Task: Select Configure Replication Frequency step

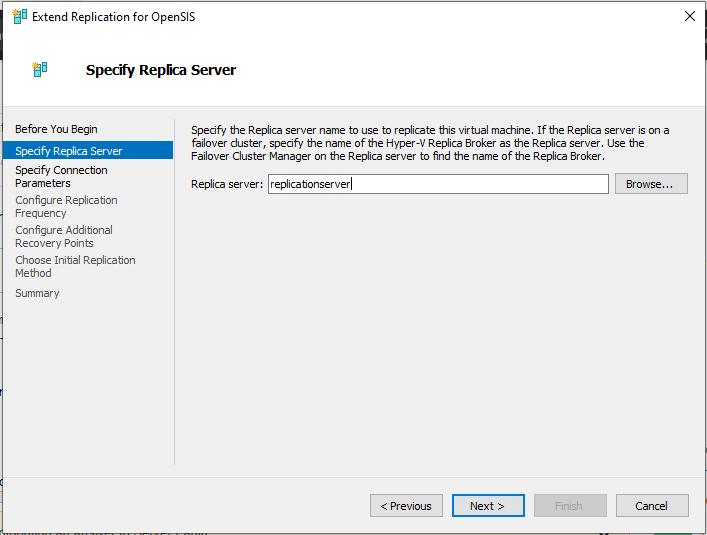Action: 66,206
